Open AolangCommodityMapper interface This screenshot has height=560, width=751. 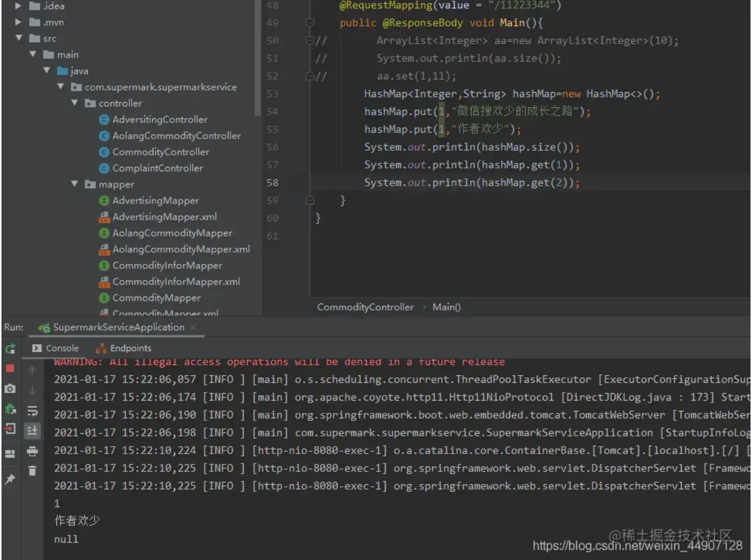pos(172,233)
